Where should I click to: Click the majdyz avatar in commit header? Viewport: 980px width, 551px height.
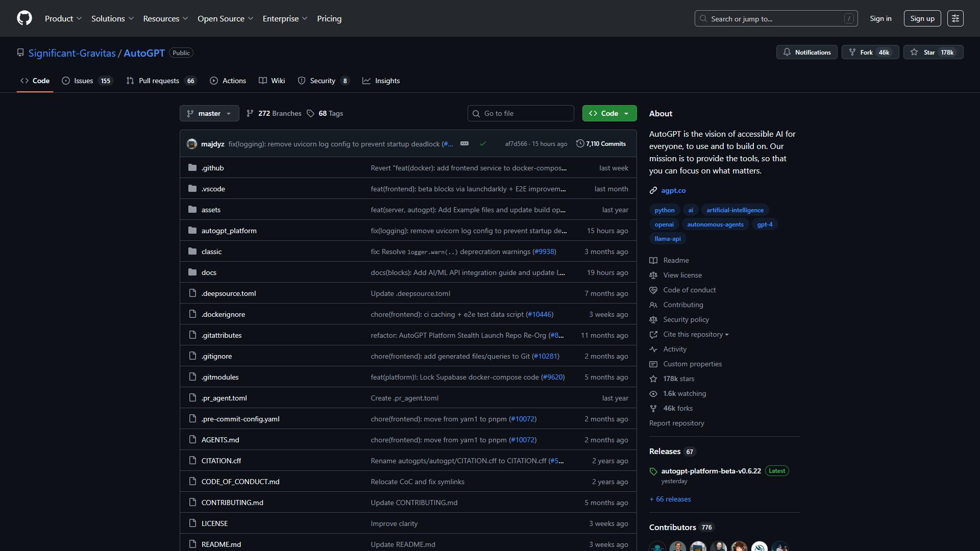(x=192, y=144)
